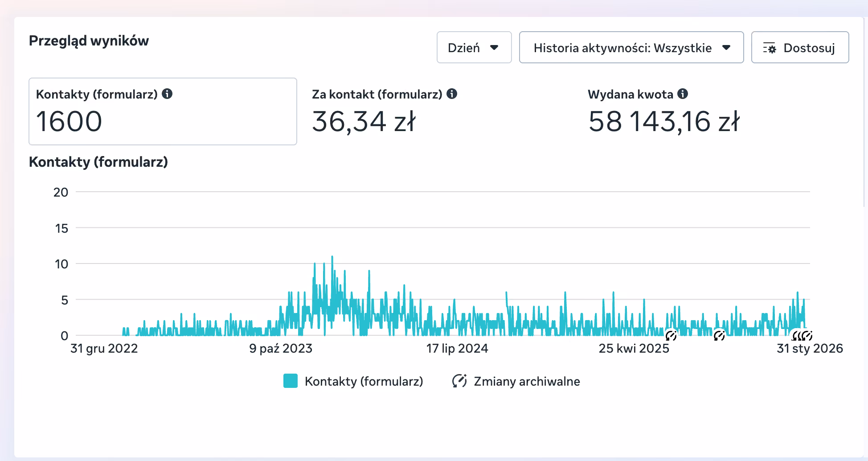The width and height of the screenshot is (868, 461).
Task: Click info icon beside Wydana kwota
Action: coord(683,94)
